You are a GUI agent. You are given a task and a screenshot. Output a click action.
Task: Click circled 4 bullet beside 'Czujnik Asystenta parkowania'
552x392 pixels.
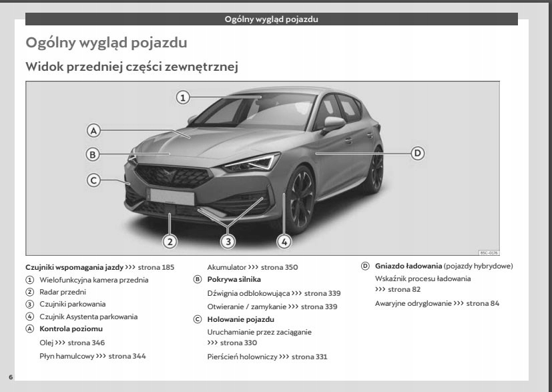(x=29, y=317)
